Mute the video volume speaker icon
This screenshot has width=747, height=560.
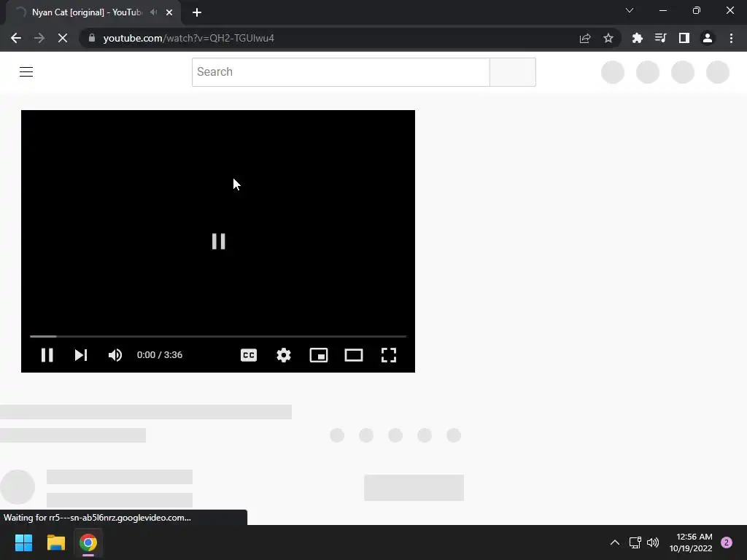click(x=115, y=355)
